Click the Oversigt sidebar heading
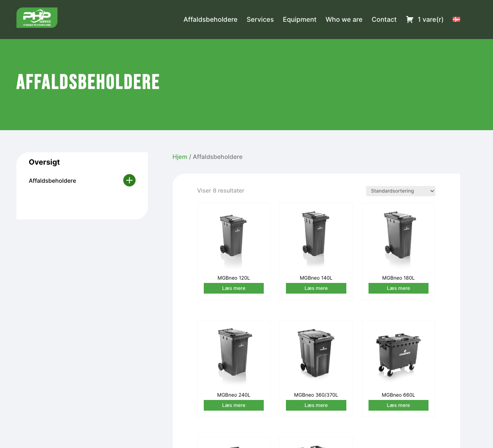The height and width of the screenshot is (448, 493). coord(44,162)
